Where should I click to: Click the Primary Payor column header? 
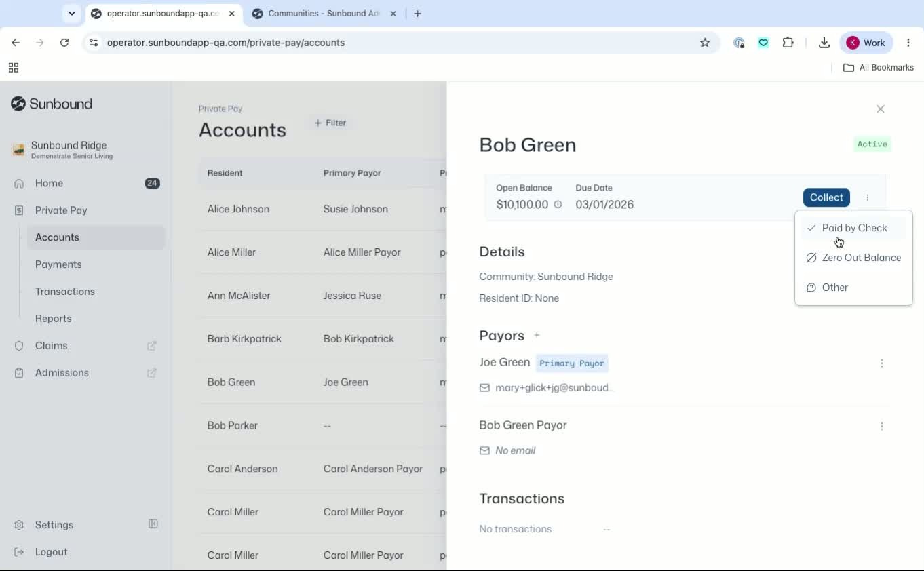pos(352,173)
